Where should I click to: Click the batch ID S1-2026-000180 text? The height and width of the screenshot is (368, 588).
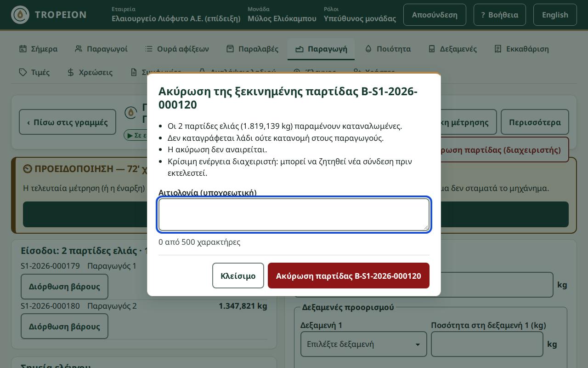(x=50, y=306)
